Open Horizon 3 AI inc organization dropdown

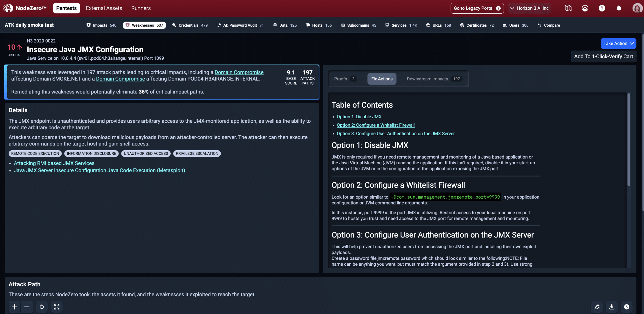pos(529,8)
